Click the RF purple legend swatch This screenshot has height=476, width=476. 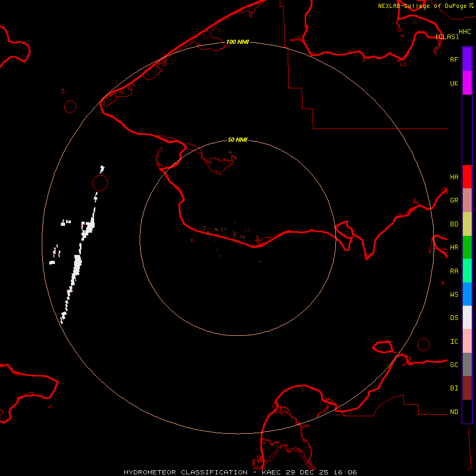coord(467,59)
